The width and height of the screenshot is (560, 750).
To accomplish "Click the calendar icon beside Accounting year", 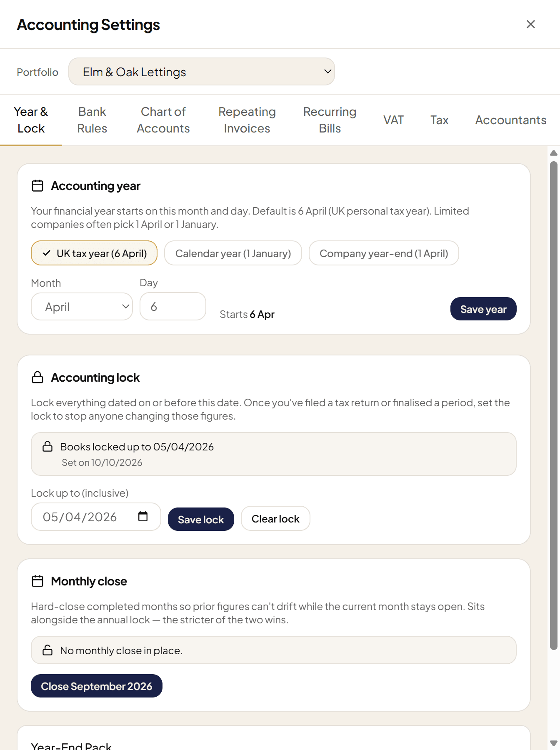I will 37,186.
